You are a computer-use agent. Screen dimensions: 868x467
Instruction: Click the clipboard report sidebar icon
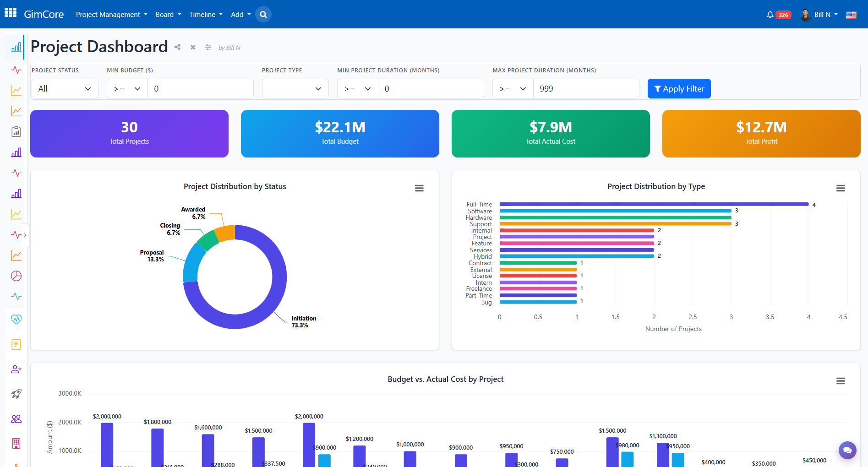(16, 132)
